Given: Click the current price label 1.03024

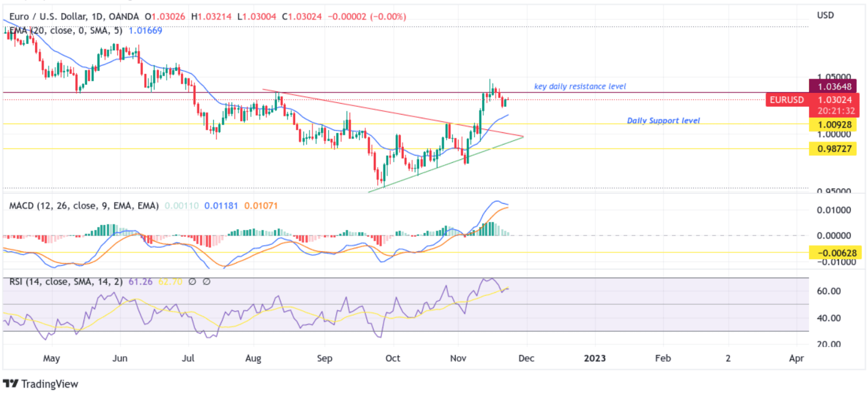Looking at the screenshot, I should (834, 99).
